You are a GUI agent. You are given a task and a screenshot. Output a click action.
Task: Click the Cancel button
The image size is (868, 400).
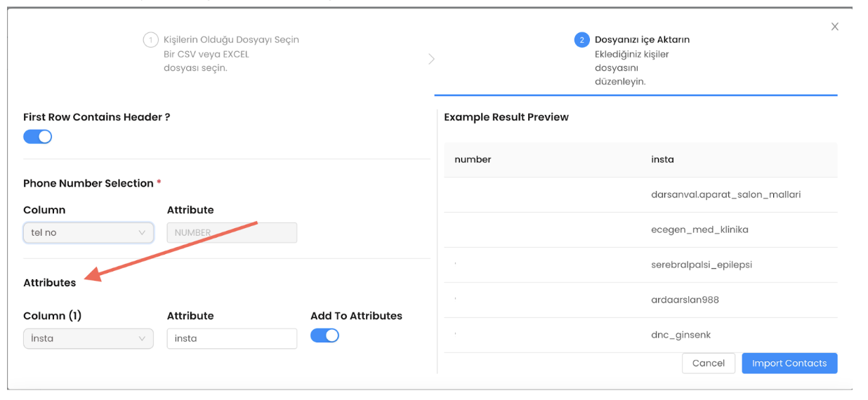click(709, 363)
